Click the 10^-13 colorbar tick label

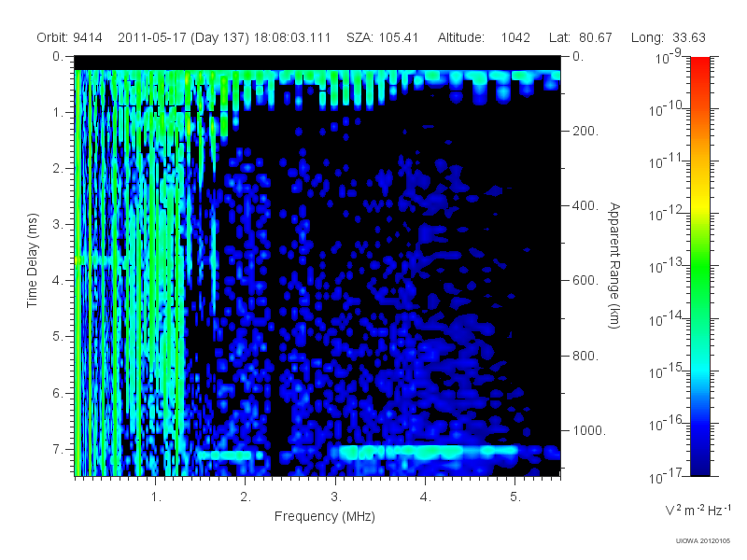click(x=668, y=266)
